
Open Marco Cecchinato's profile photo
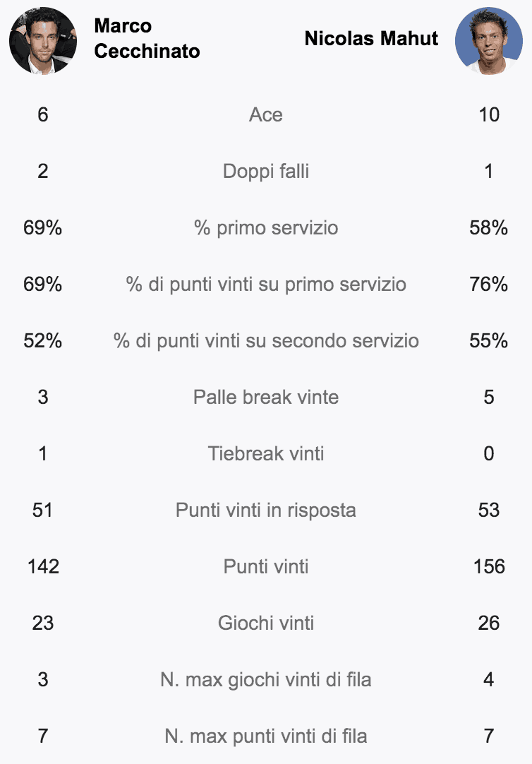pyautogui.click(x=43, y=40)
